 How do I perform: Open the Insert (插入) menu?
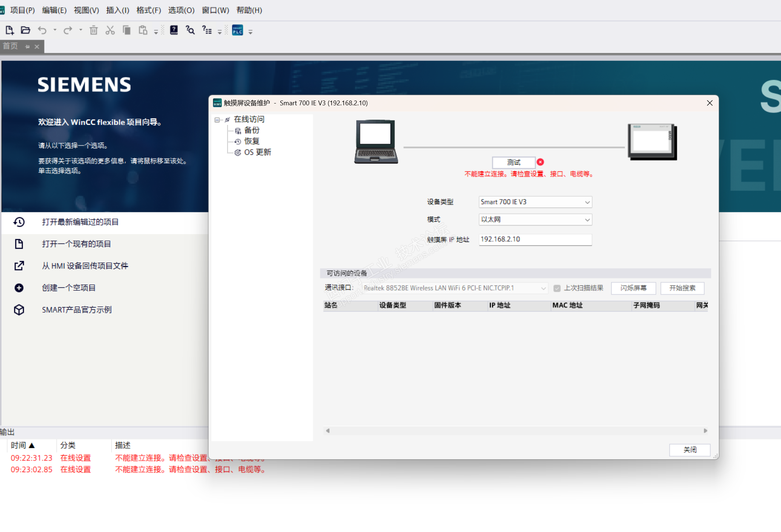tap(117, 10)
